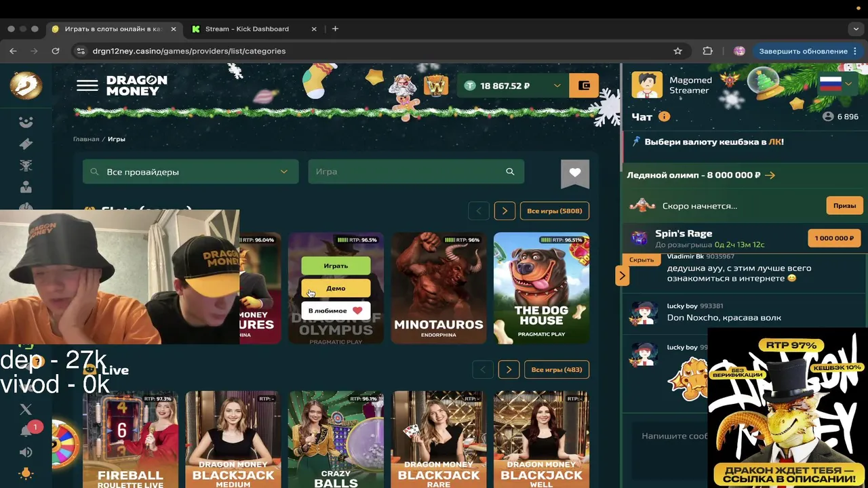868x488 pixels.
Task: Go to next slots with right arrow
Action: [x=505, y=211]
